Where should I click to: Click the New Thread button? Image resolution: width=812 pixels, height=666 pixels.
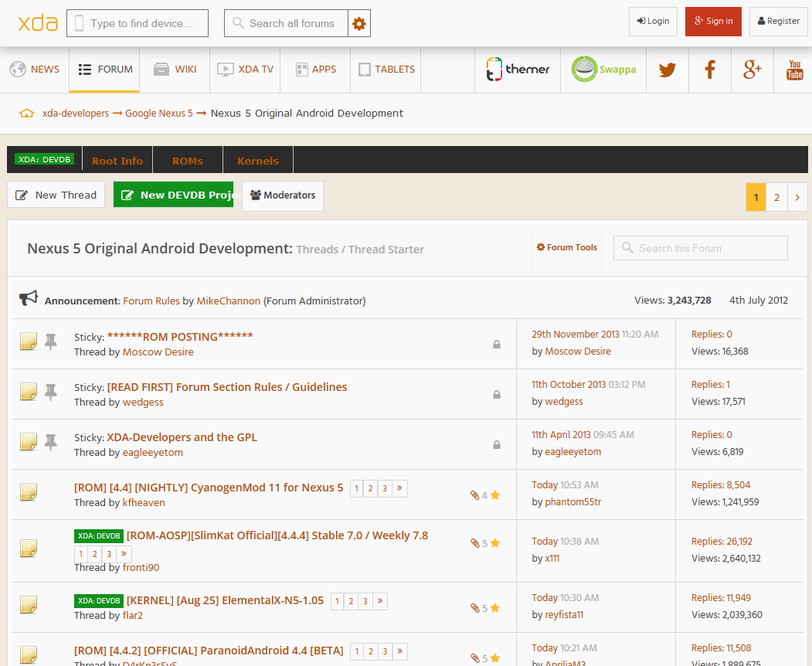(56, 195)
